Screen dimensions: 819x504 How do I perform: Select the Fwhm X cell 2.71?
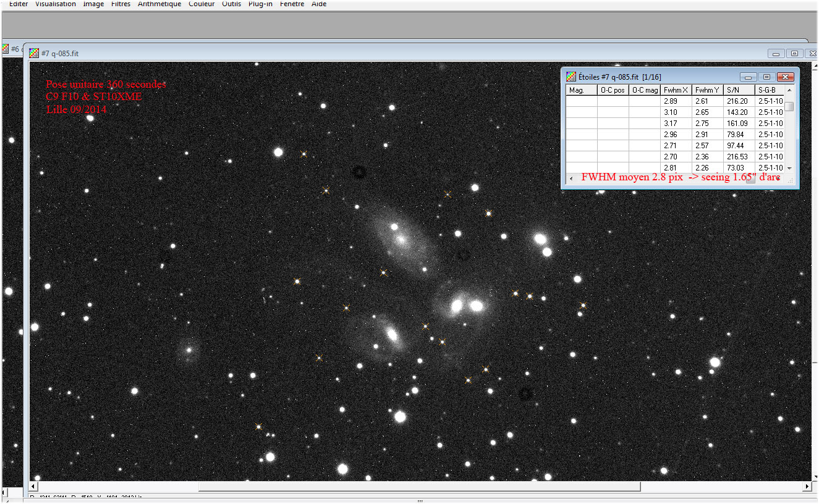click(676, 146)
